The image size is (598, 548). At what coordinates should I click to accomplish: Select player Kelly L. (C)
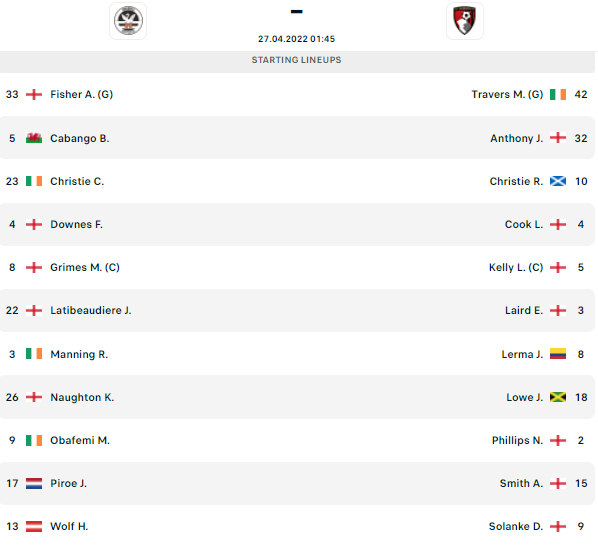click(x=516, y=267)
